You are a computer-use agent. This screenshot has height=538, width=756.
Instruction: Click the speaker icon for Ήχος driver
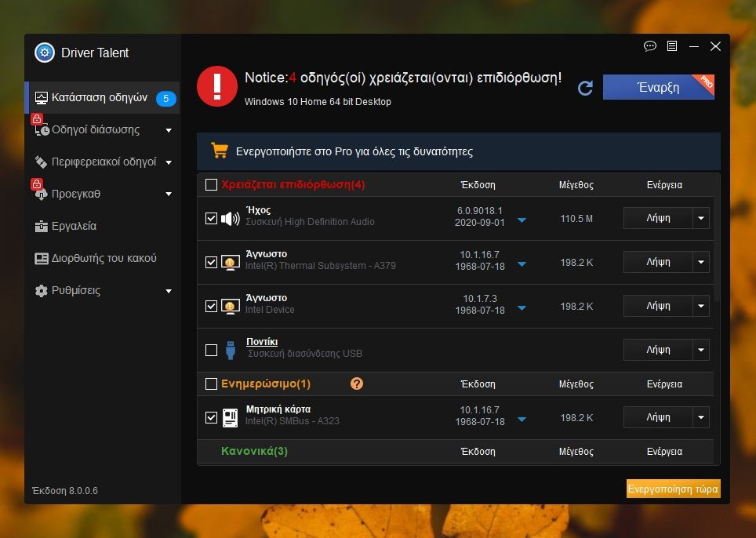[x=231, y=219]
